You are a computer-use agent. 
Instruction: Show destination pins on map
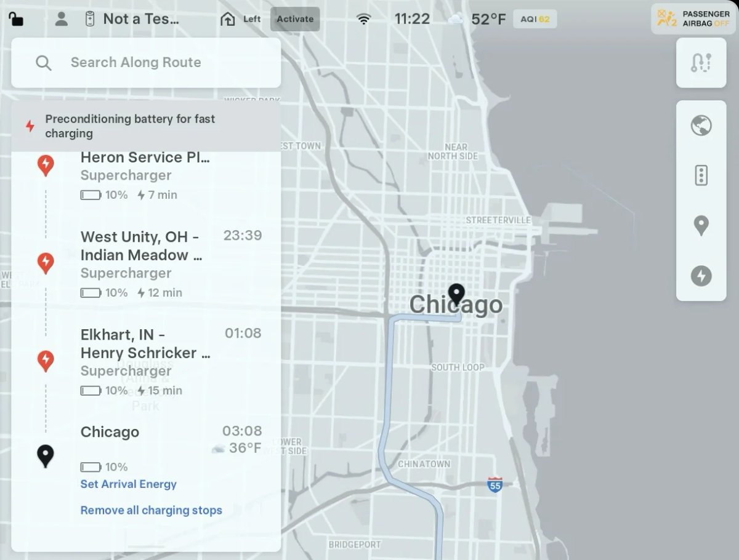(x=701, y=226)
